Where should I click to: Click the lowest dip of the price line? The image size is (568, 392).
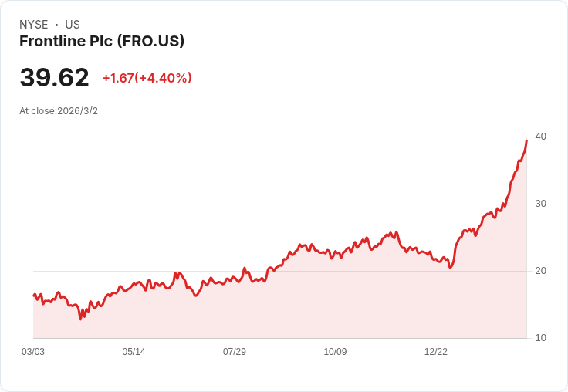point(80,319)
